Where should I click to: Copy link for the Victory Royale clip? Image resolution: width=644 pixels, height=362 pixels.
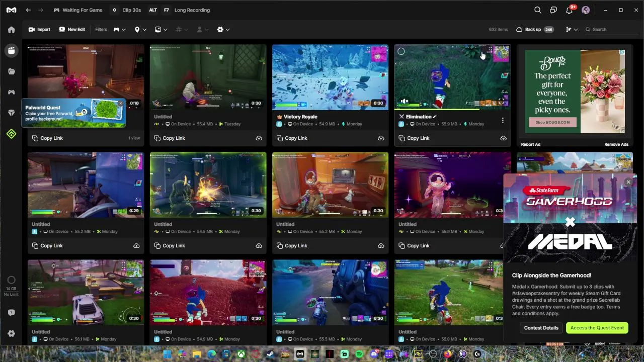(x=291, y=138)
